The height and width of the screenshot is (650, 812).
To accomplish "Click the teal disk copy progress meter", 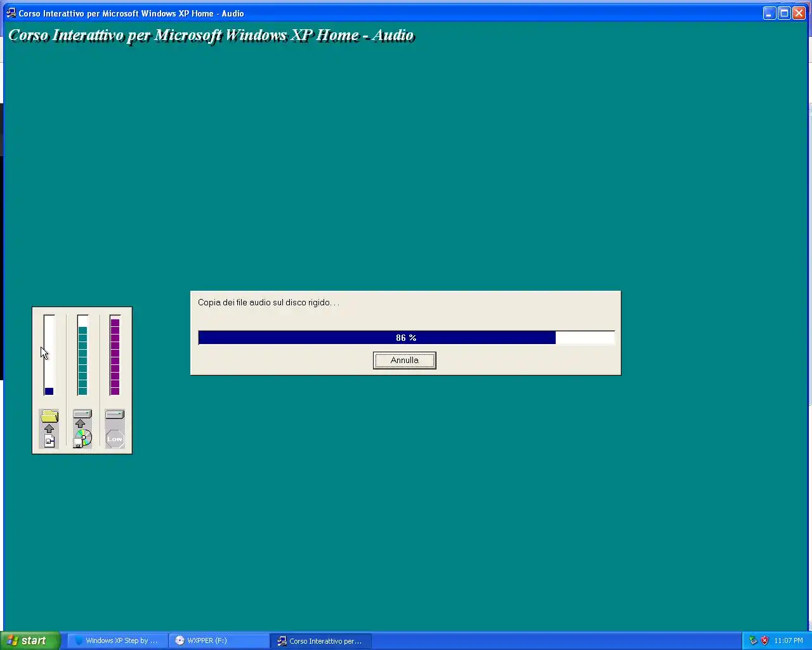I will click(x=82, y=355).
